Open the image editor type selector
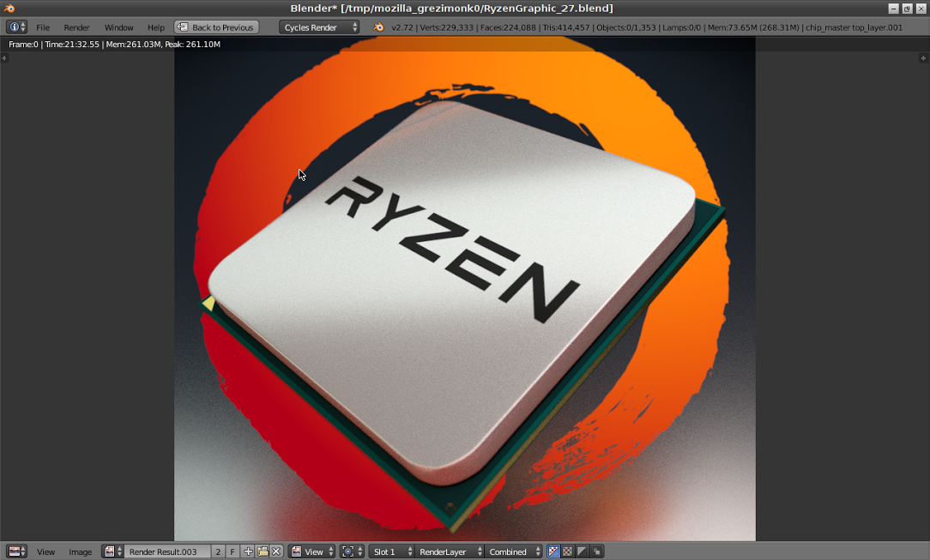 point(16,551)
